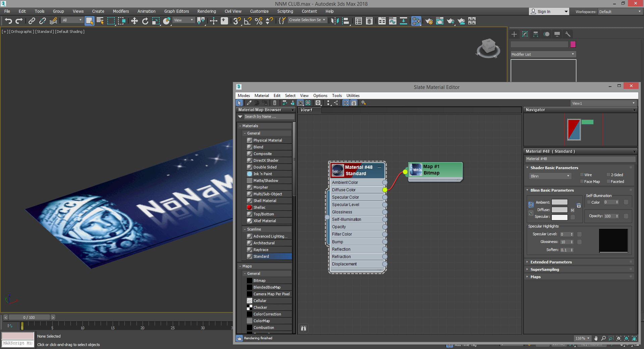Click Search by Name field
This screenshot has width=644, height=349.
pyautogui.click(x=269, y=117)
